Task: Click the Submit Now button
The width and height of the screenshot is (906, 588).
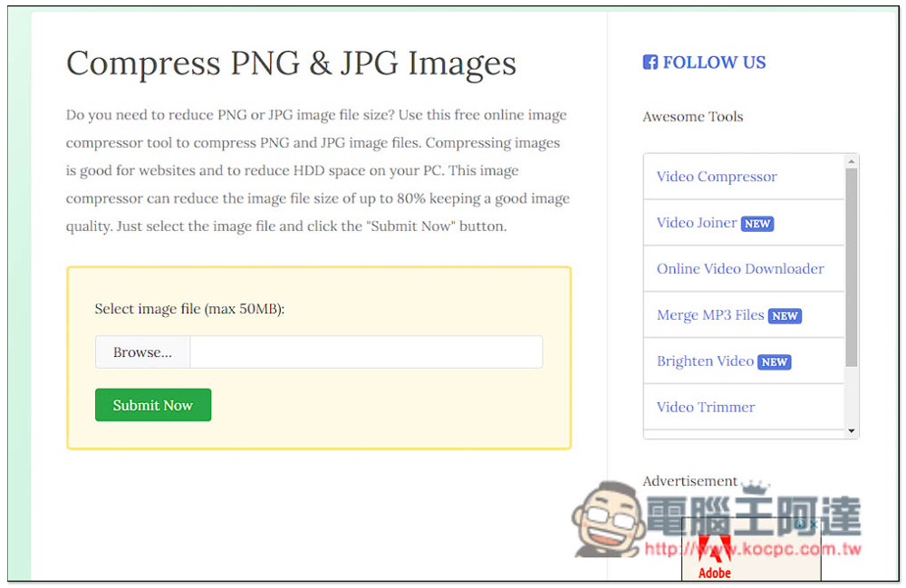Action: 153,406
